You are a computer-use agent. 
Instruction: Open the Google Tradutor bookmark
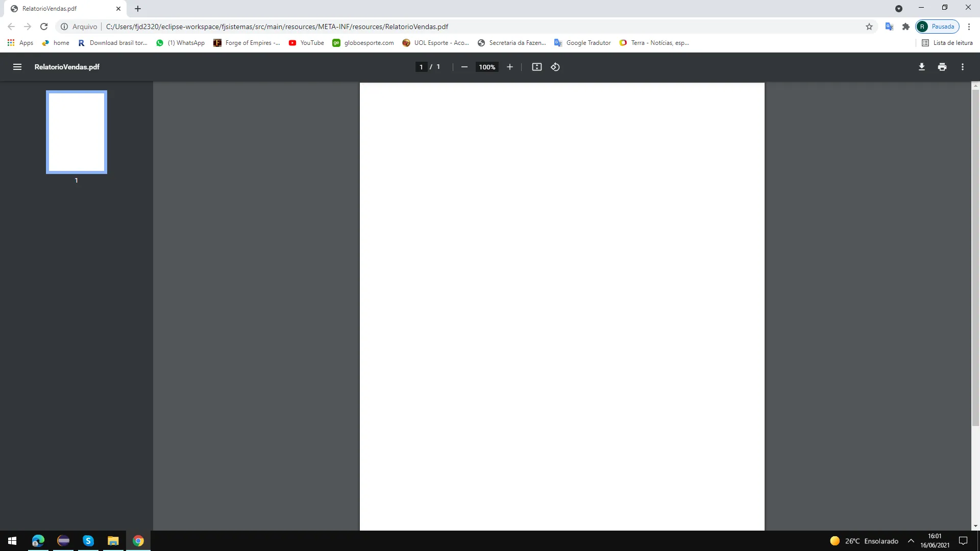coord(582,43)
